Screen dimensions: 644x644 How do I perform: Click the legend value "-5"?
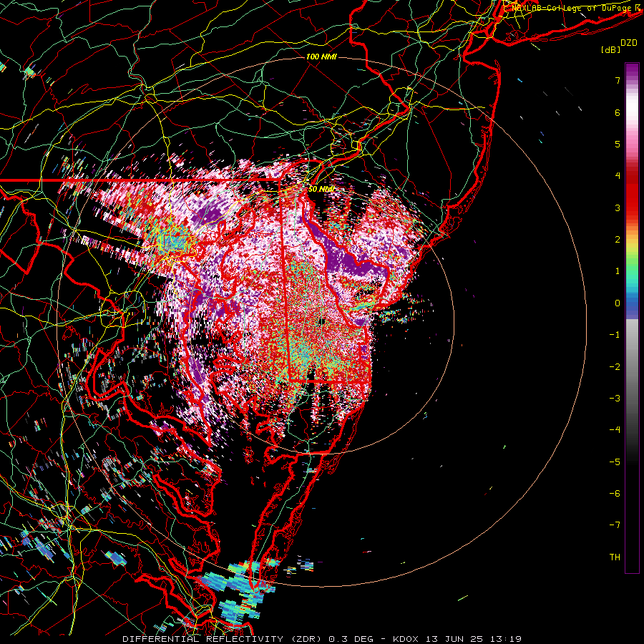pos(615,462)
